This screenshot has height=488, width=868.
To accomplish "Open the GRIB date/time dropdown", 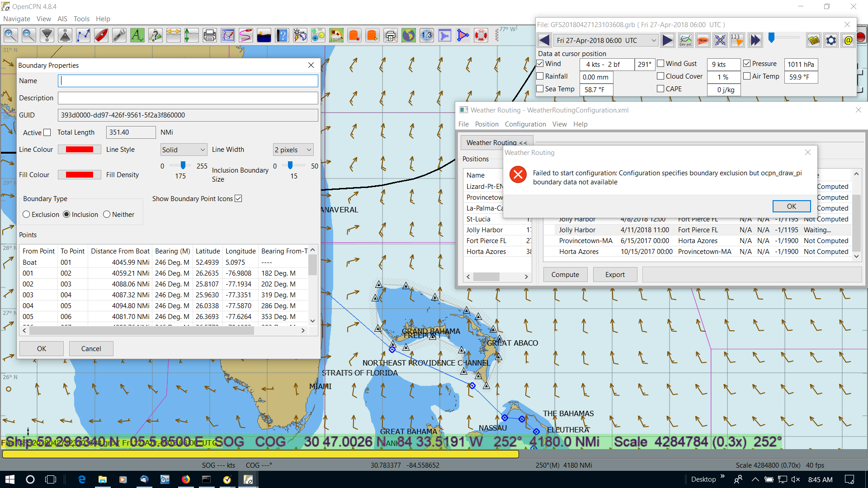I will coord(606,41).
